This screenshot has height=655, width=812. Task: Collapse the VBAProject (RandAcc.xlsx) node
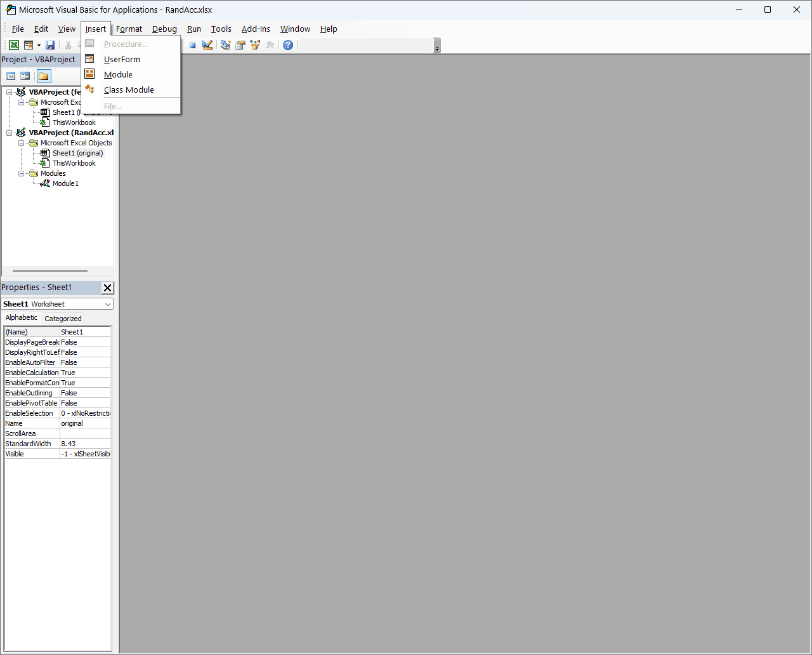coord(10,133)
